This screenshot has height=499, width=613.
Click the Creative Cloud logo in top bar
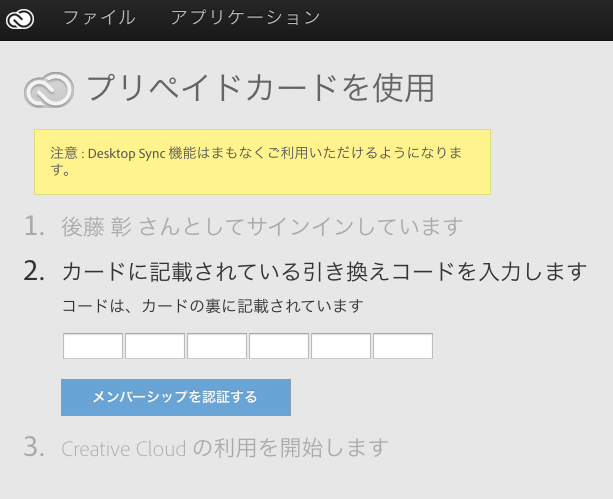(x=20, y=18)
